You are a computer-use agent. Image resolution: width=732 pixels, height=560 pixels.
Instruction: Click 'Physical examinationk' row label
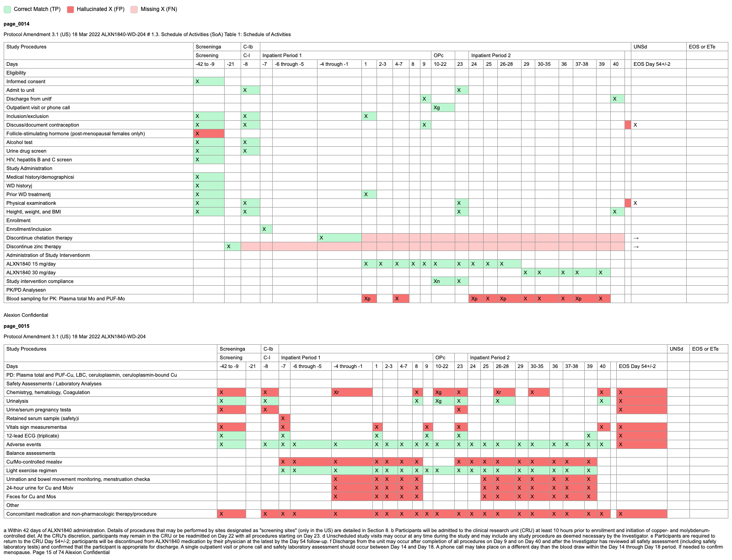(31, 203)
